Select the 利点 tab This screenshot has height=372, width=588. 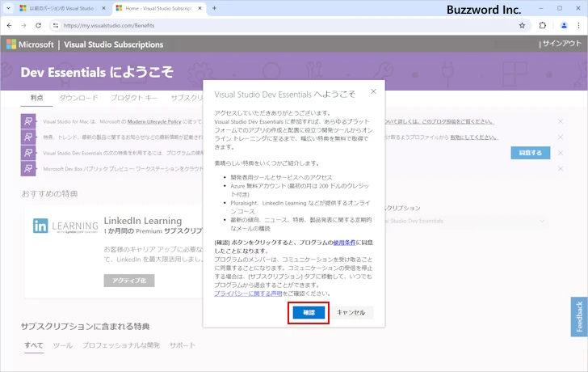[36, 98]
